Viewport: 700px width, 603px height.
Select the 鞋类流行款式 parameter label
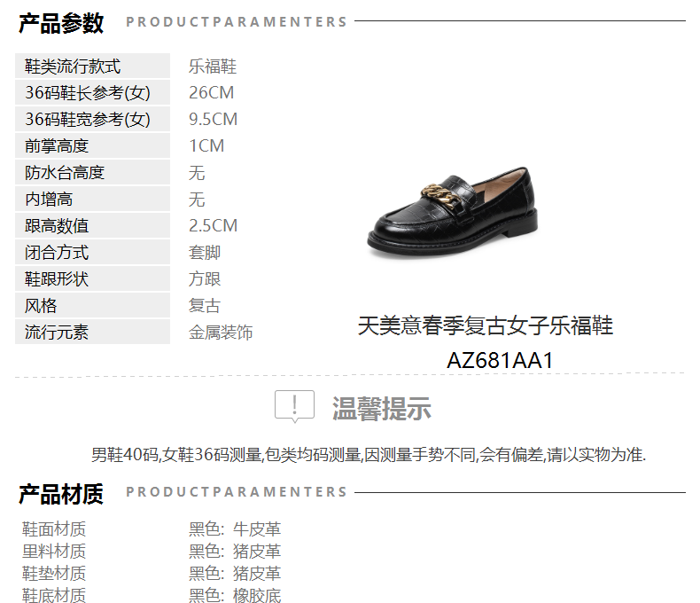pos(73,67)
